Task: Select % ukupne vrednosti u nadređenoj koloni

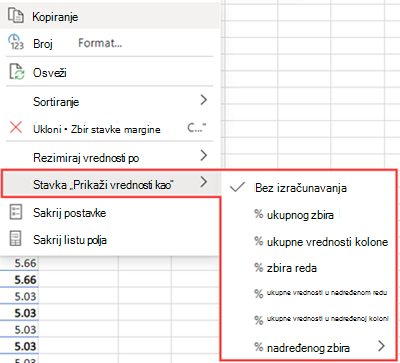Action: pos(309,319)
